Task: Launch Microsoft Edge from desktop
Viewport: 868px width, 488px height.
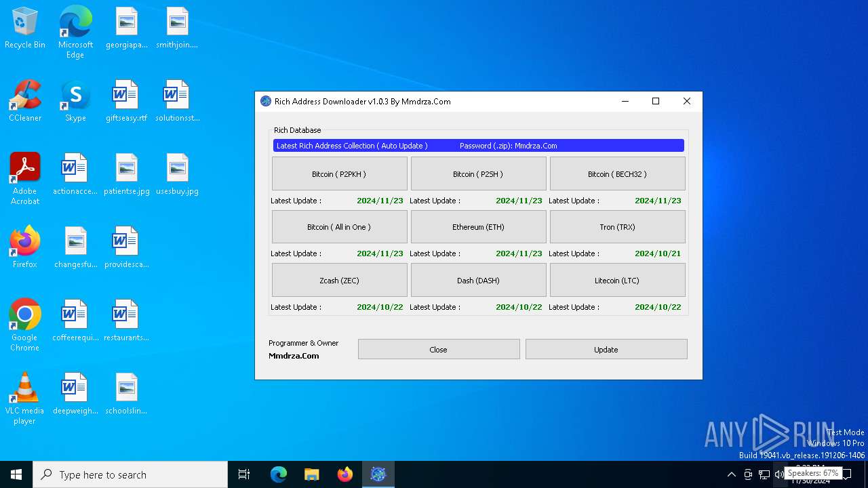Action: tap(75, 33)
